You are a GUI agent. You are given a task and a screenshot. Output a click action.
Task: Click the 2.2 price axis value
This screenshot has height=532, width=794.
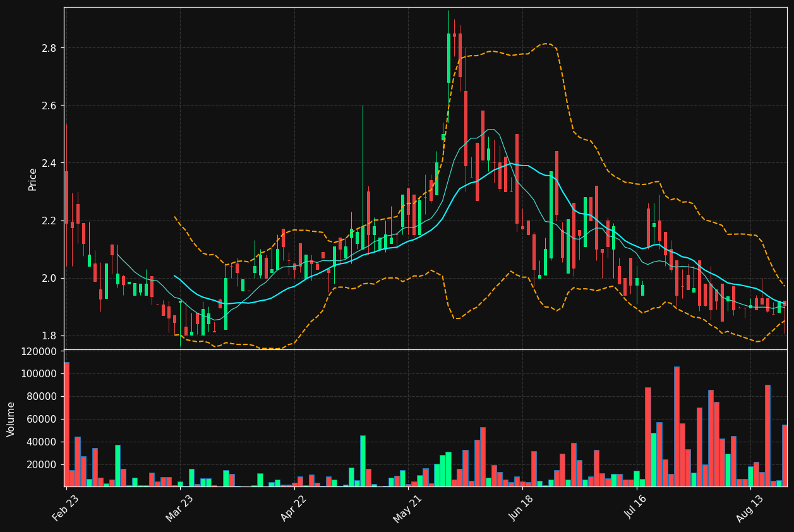click(49, 221)
